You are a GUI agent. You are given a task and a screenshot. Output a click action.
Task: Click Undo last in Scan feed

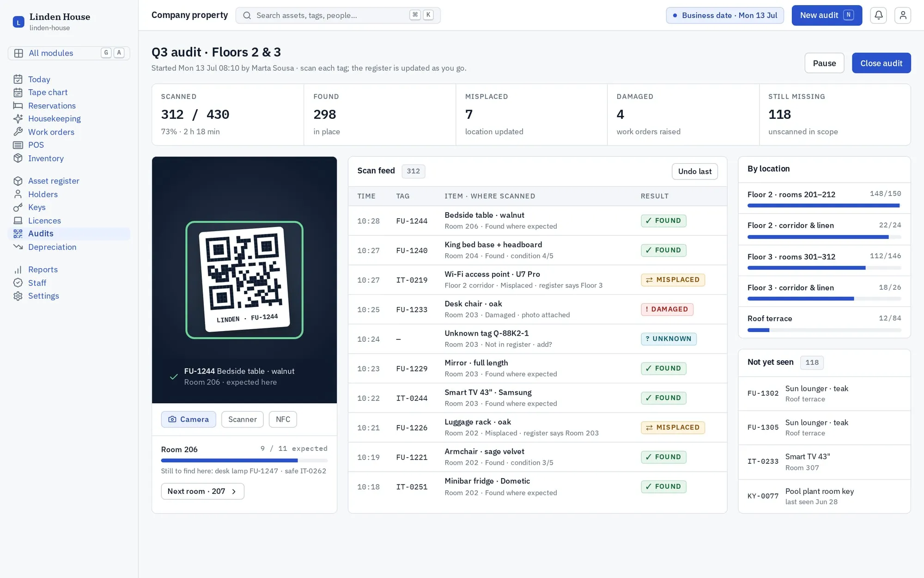coord(694,172)
